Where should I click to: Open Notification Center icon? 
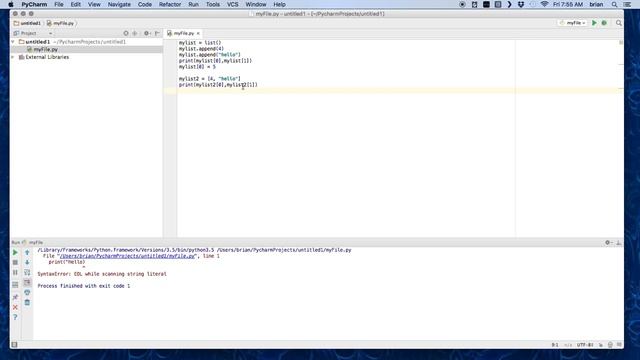(x=627, y=4)
